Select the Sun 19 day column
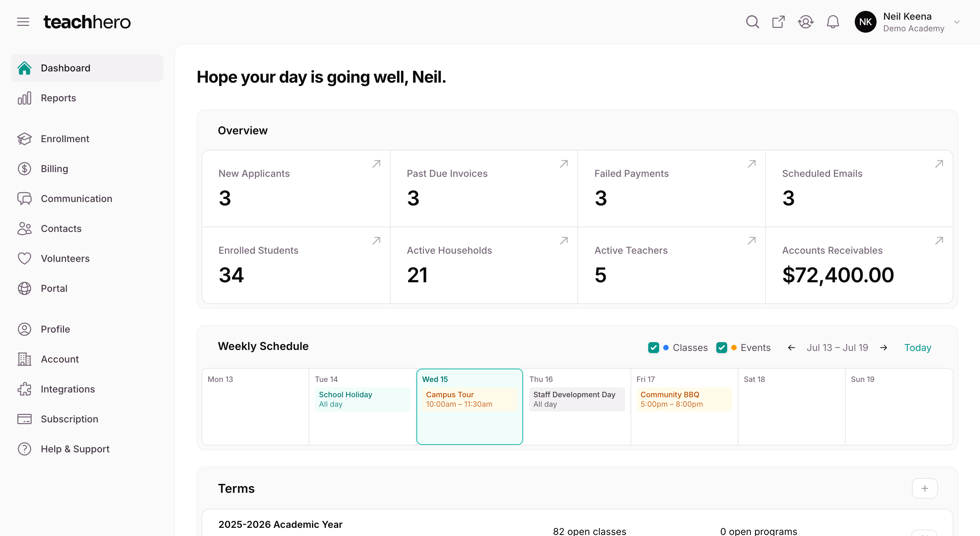Screen dimensions: 980x536 899,406
